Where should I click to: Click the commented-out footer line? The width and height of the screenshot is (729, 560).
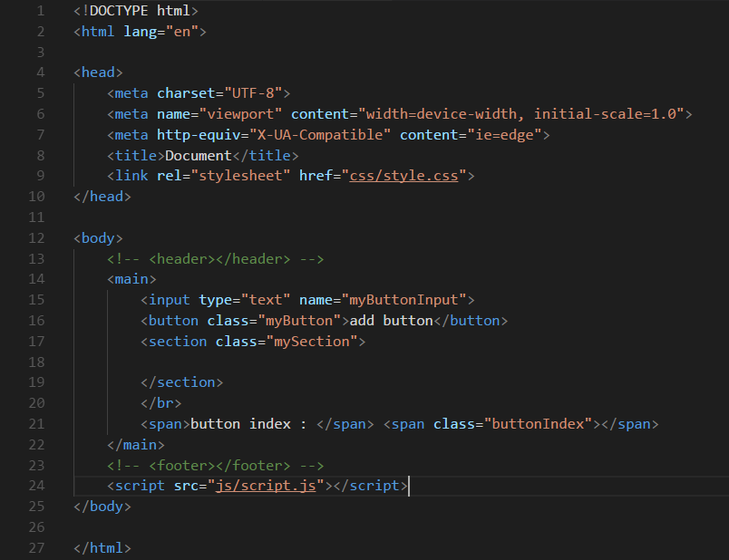click(x=214, y=464)
